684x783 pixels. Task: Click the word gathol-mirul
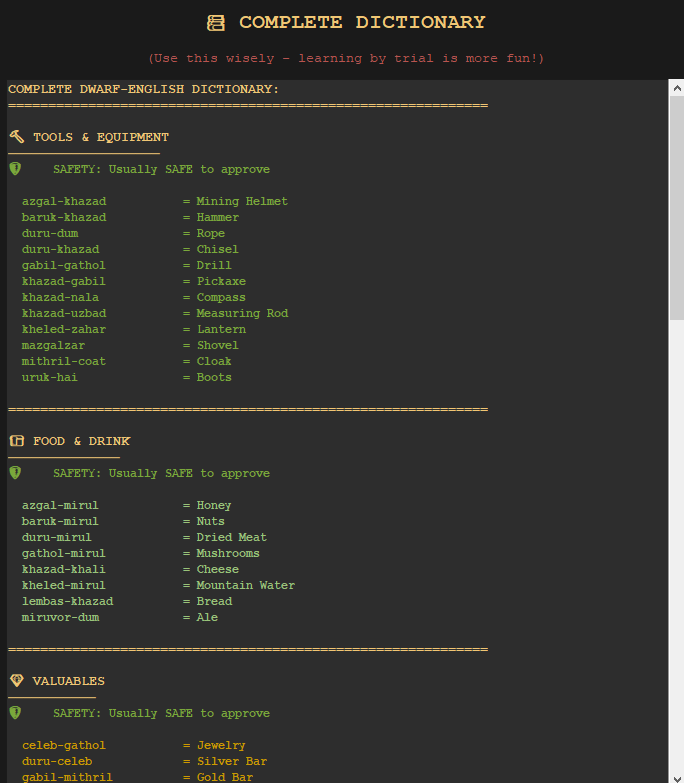64,554
